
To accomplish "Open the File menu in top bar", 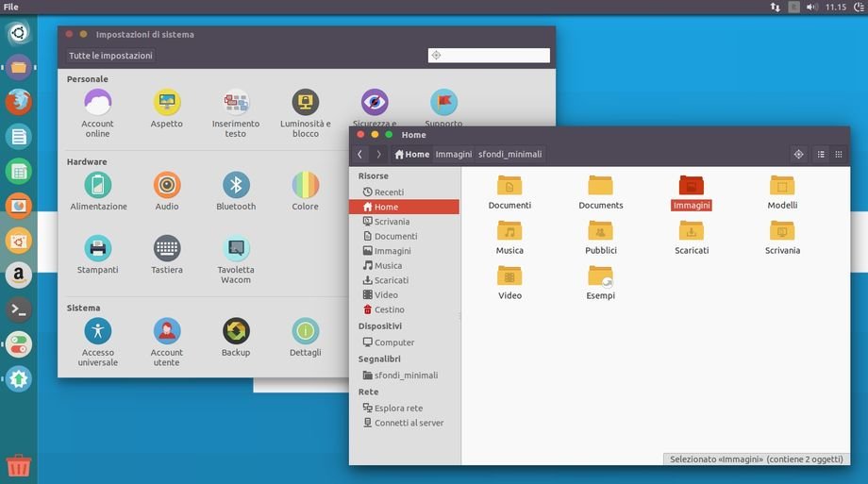I will click(11, 7).
